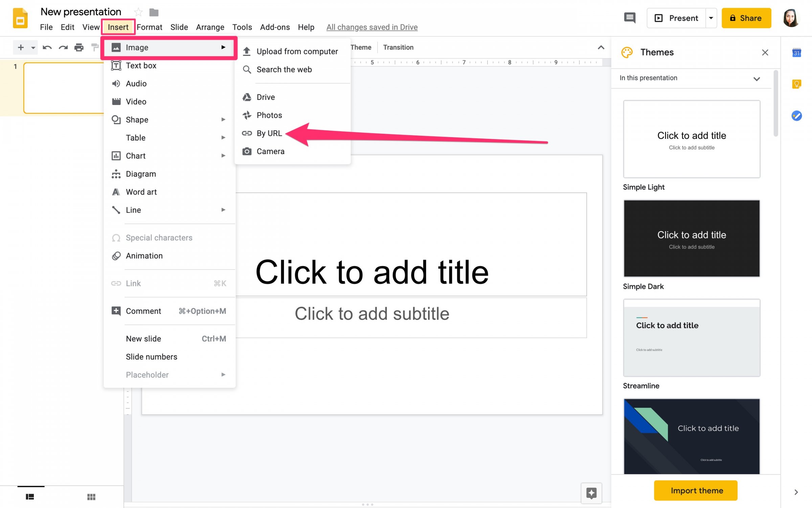
Task: Click the Camera insert option
Action: [x=271, y=151]
